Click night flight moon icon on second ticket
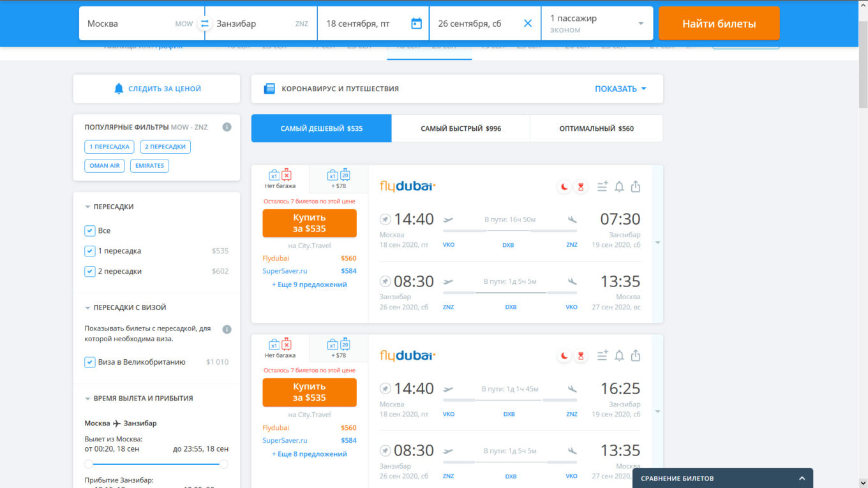Viewport: 868px width, 488px height. click(x=564, y=356)
